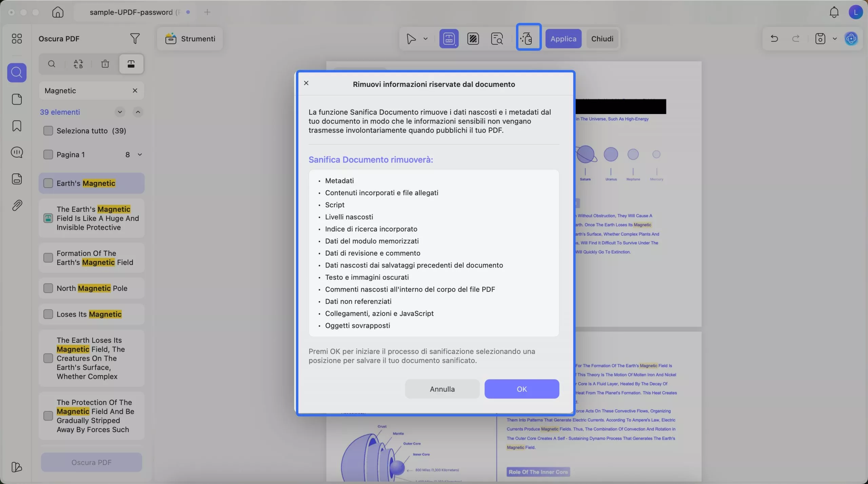Click the search and redact icon
This screenshot has height=484, width=868.
pos(497,39)
